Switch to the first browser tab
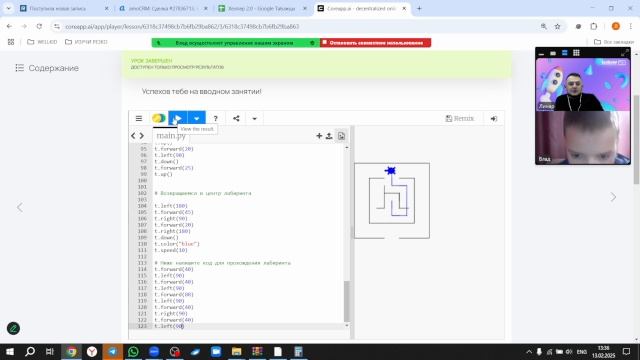 (x=63, y=8)
